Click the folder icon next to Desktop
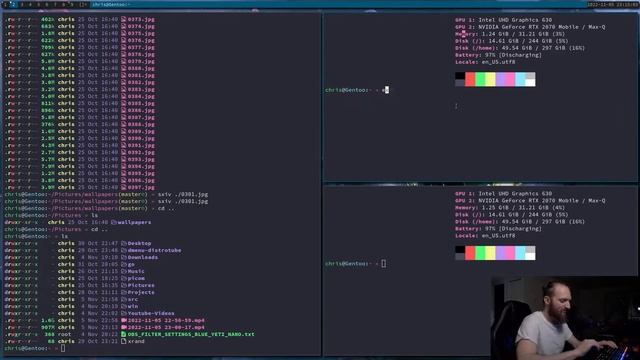The height and width of the screenshot is (360, 640). (x=124, y=243)
